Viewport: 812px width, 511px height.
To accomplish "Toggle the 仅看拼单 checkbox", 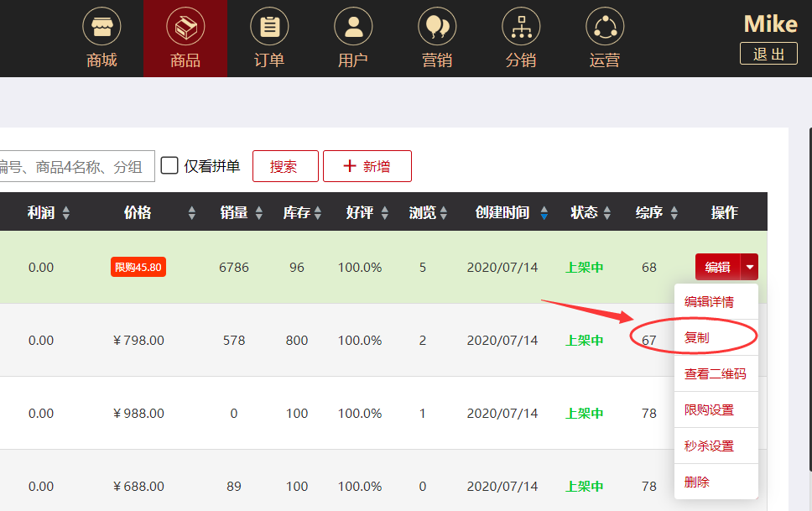I will [169, 165].
